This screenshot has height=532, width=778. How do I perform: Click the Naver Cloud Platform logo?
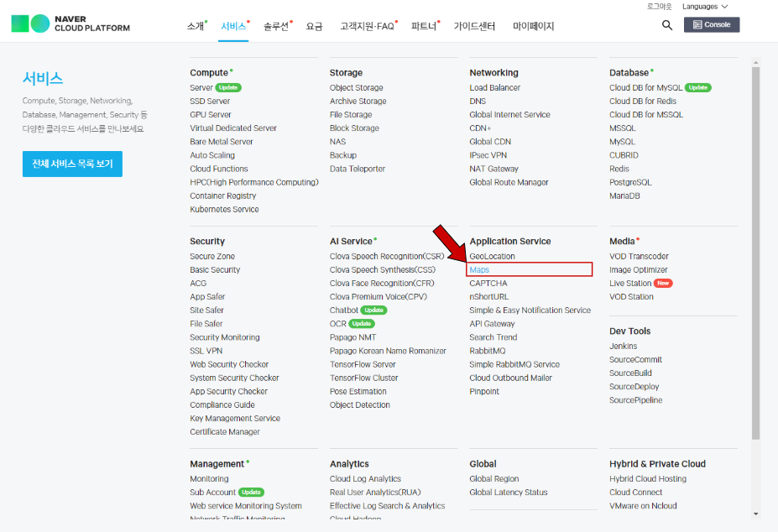(70, 23)
